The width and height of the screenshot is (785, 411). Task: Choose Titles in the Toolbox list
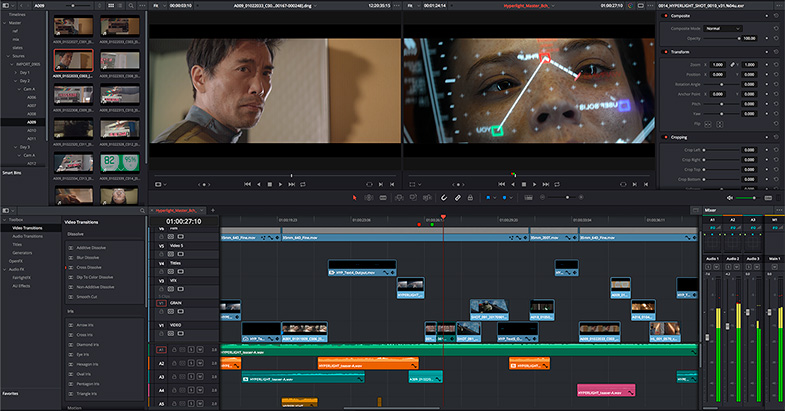pos(17,243)
